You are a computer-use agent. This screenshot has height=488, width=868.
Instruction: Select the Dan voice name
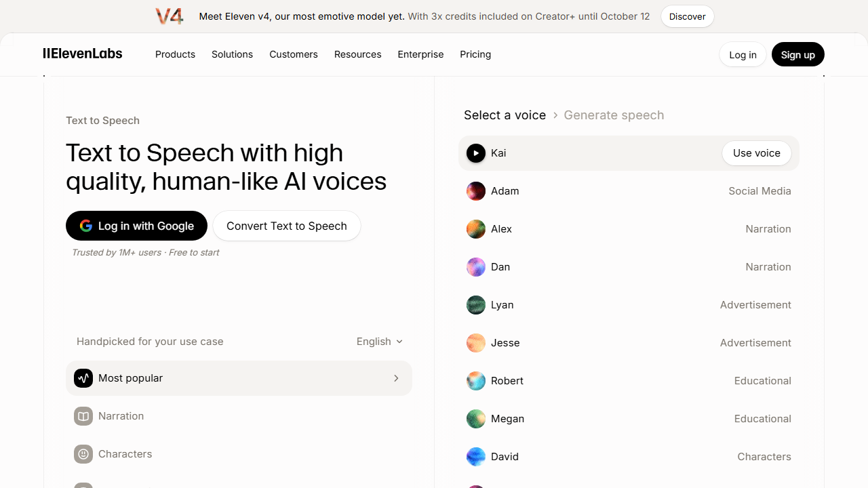tap(500, 267)
